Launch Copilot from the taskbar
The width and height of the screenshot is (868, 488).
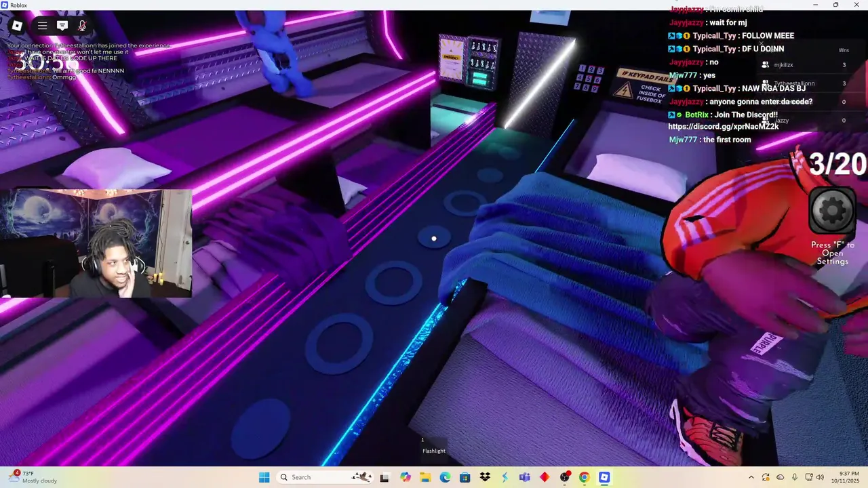[406, 477]
